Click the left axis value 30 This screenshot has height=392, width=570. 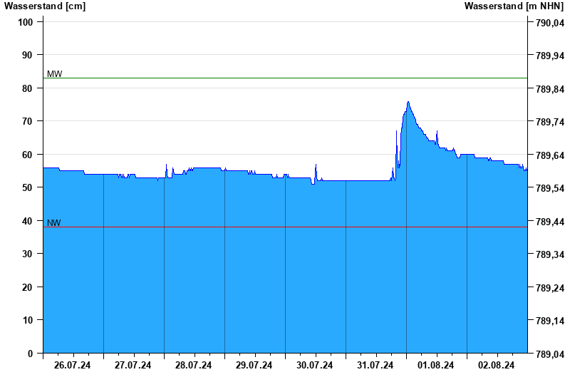pos(28,254)
